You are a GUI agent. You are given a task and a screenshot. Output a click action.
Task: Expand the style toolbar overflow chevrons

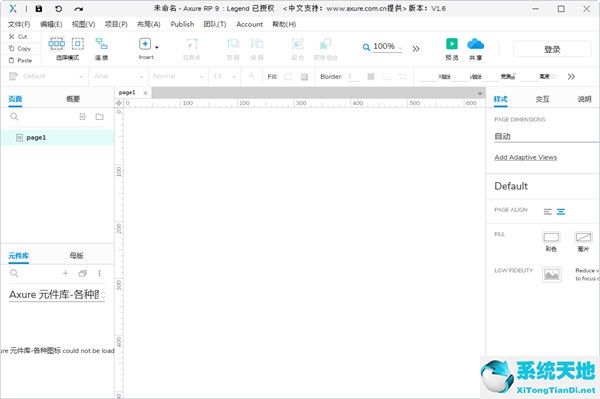click(x=571, y=77)
